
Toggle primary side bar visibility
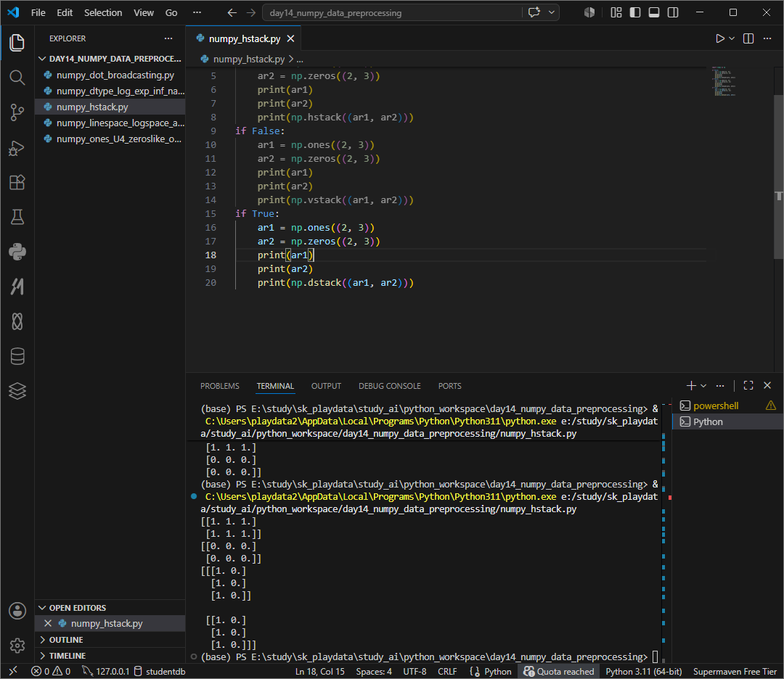point(635,12)
